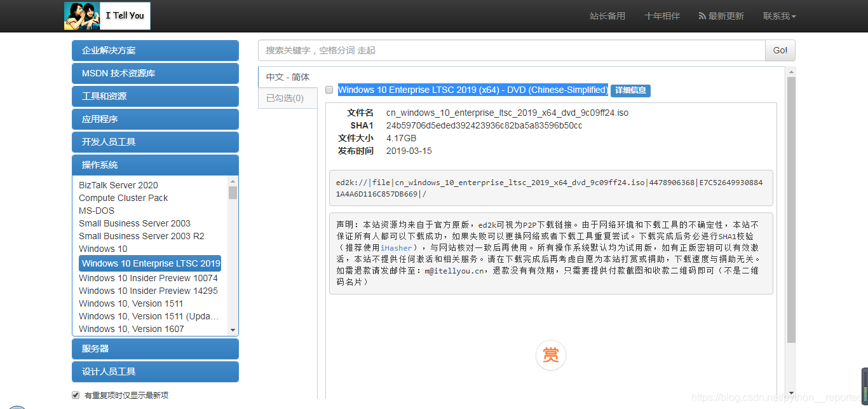Click the Go! search button
Screen dimensions: 868x409
pos(780,50)
